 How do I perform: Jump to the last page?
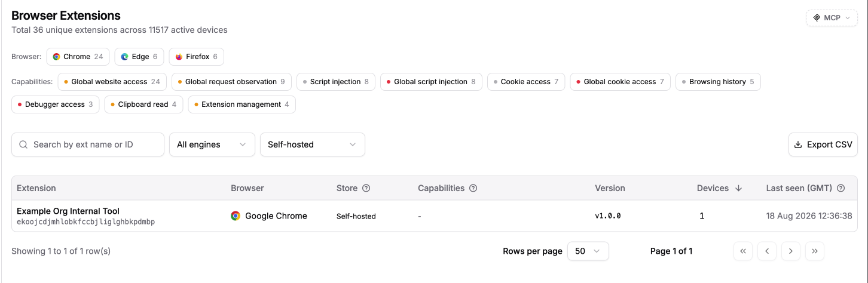coord(815,251)
